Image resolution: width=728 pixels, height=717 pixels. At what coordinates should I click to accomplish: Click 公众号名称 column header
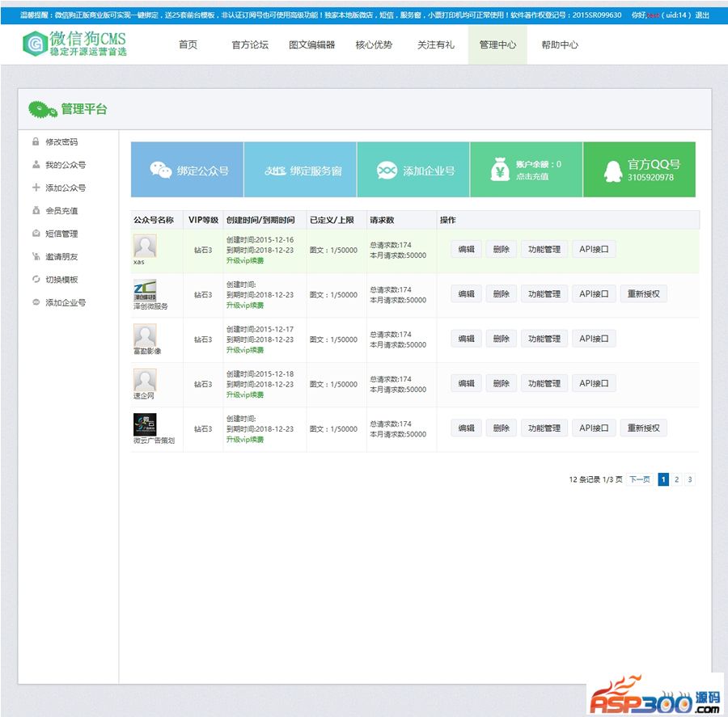pyautogui.click(x=153, y=220)
